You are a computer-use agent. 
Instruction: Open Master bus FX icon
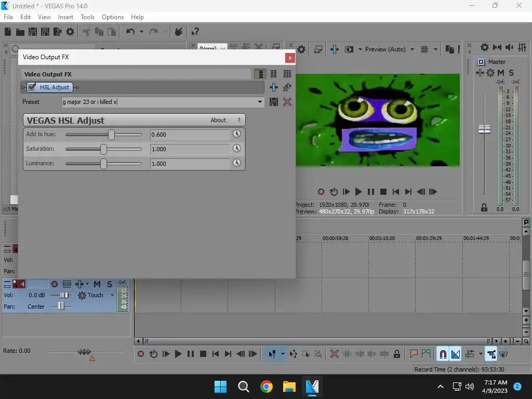click(x=480, y=73)
